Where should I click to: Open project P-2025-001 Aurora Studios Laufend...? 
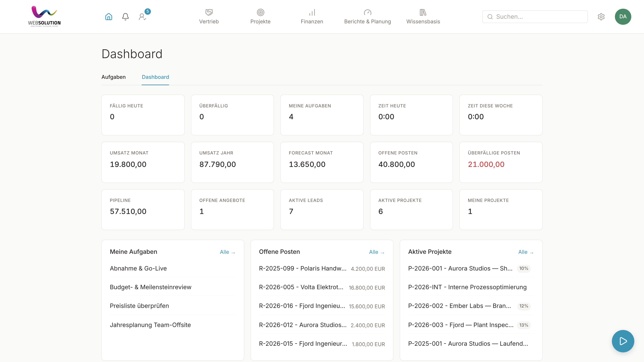click(x=471, y=343)
